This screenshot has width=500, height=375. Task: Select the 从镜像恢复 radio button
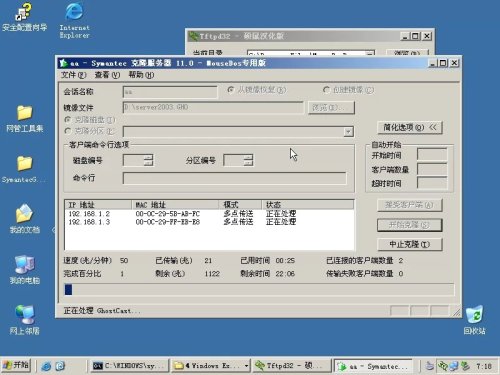point(230,90)
